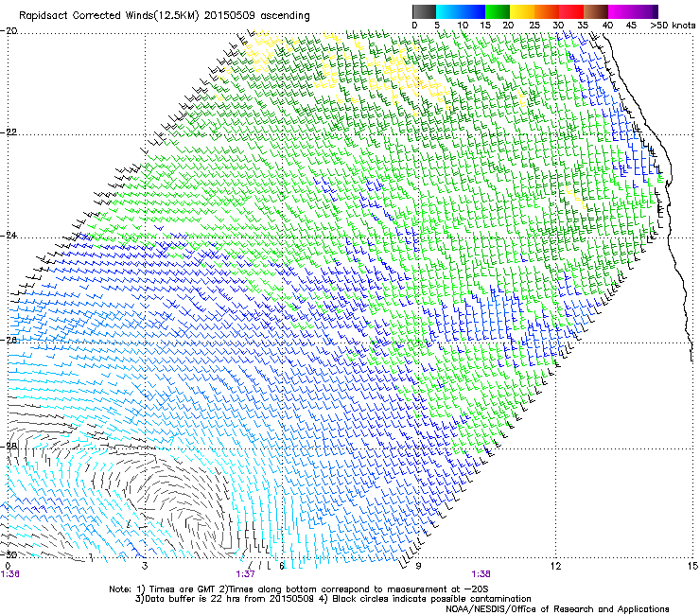Click the purple '1:38' time label near longitude 9-12
The height and width of the screenshot is (615, 700).
pyautogui.click(x=481, y=574)
